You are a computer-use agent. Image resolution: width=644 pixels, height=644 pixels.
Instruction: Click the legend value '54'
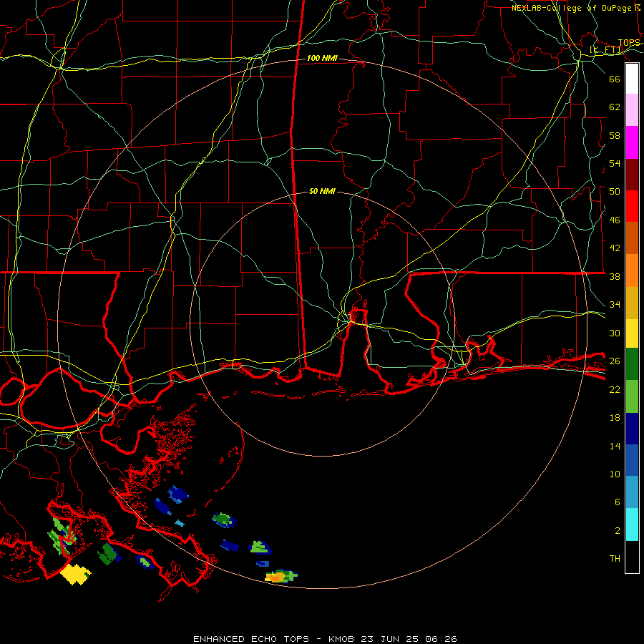tap(615, 163)
